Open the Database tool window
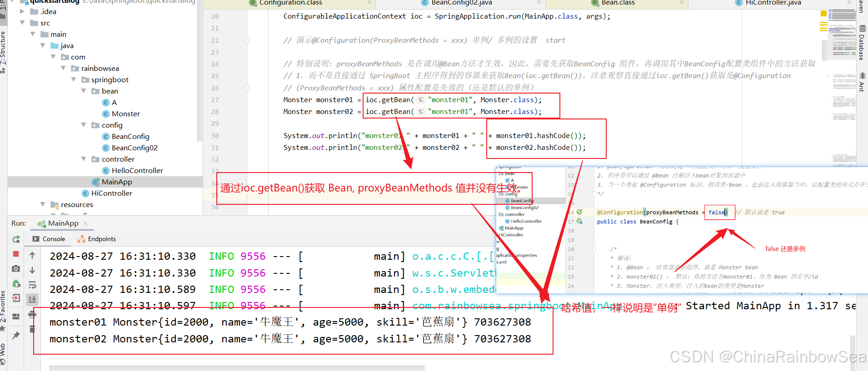Image resolution: width=868 pixels, height=371 pixels. click(x=862, y=43)
